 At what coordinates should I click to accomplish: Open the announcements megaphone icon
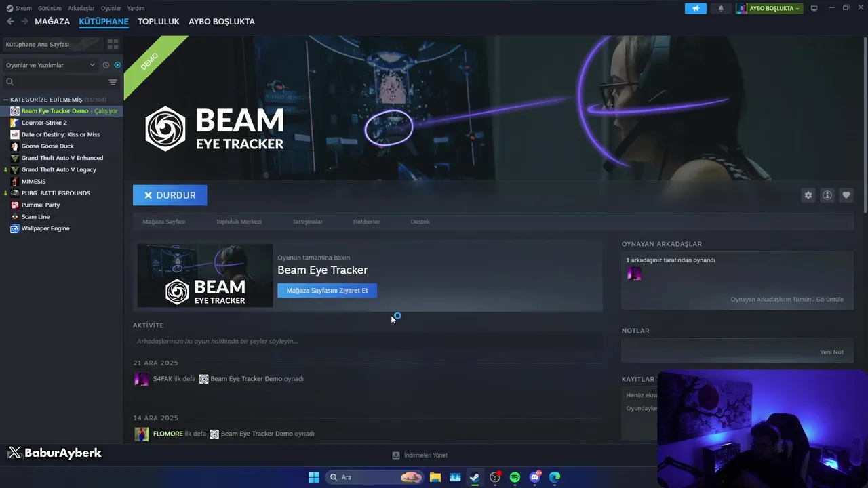point(695,8)
